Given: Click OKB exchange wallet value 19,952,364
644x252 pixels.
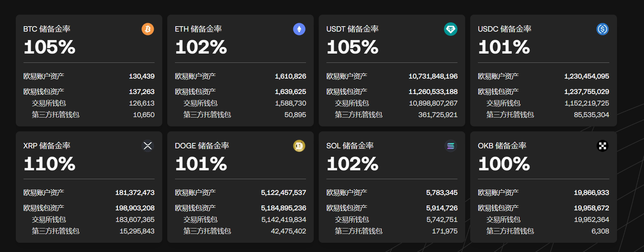Looking at the screenshot, I should pos(591,220).
